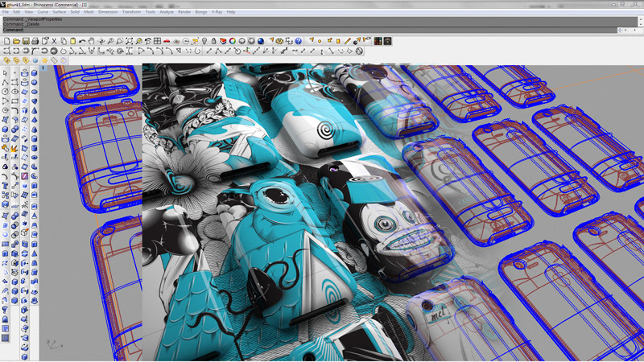644x362 pixels.
Task: Select the Ellipse tool in left sidebar
Action: [14, 92]
